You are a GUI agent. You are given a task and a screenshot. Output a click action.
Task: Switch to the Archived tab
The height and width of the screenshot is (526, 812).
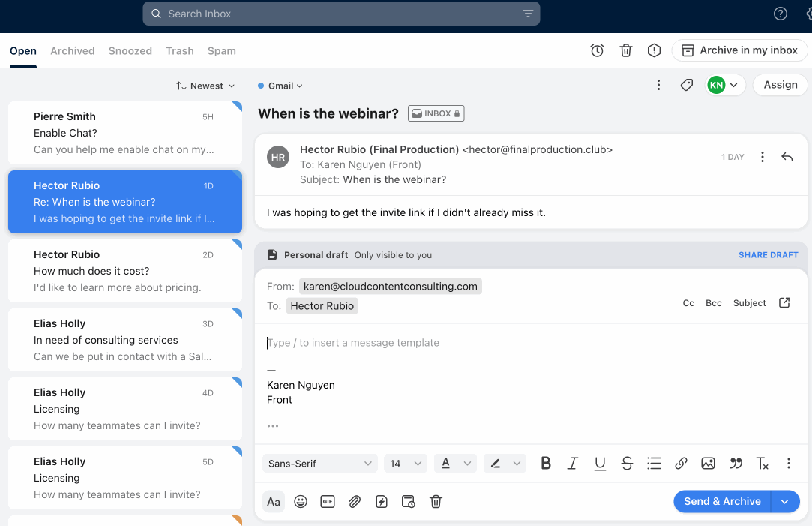pyautogui.click(x=73, y=51)
